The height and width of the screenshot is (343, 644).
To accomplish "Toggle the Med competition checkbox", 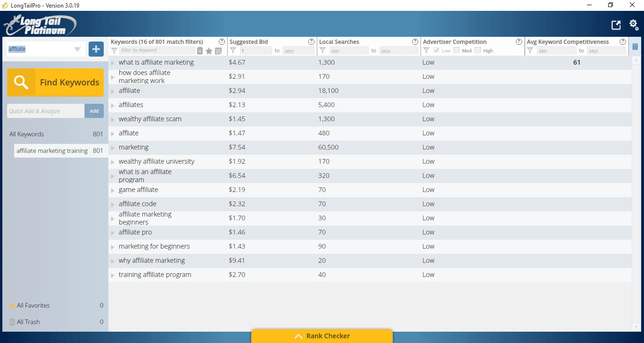I will coord(456,50).
